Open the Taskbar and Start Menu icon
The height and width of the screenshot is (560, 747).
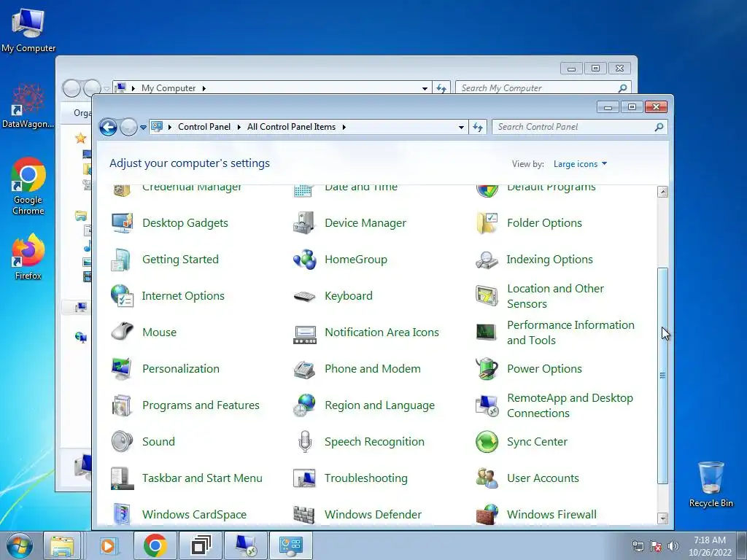point(122,478)
